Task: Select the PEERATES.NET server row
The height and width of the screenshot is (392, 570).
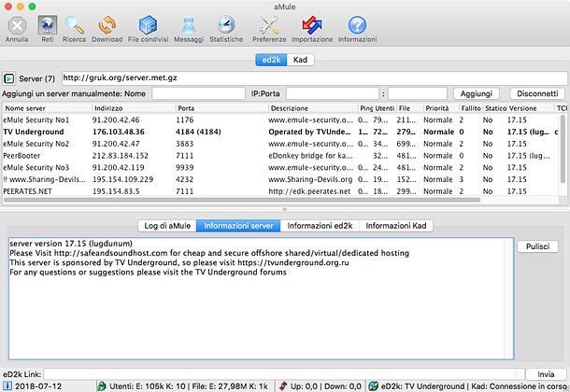Action: coord(280,191)
